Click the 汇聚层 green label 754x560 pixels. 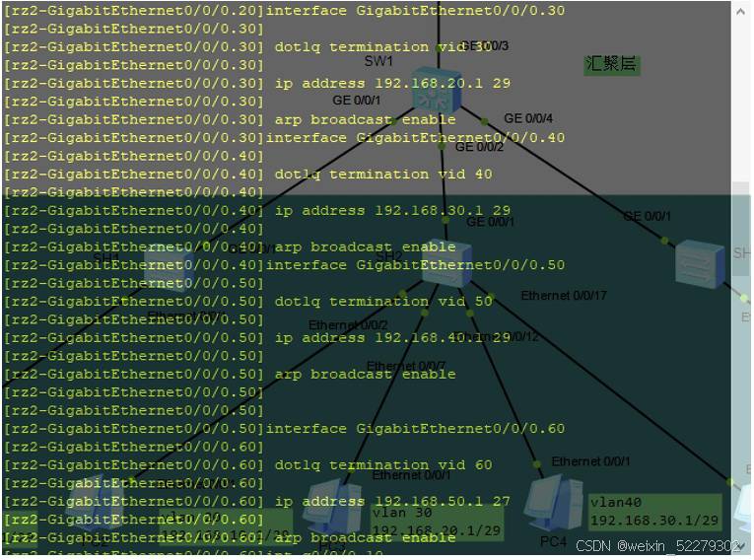(611, 64)
